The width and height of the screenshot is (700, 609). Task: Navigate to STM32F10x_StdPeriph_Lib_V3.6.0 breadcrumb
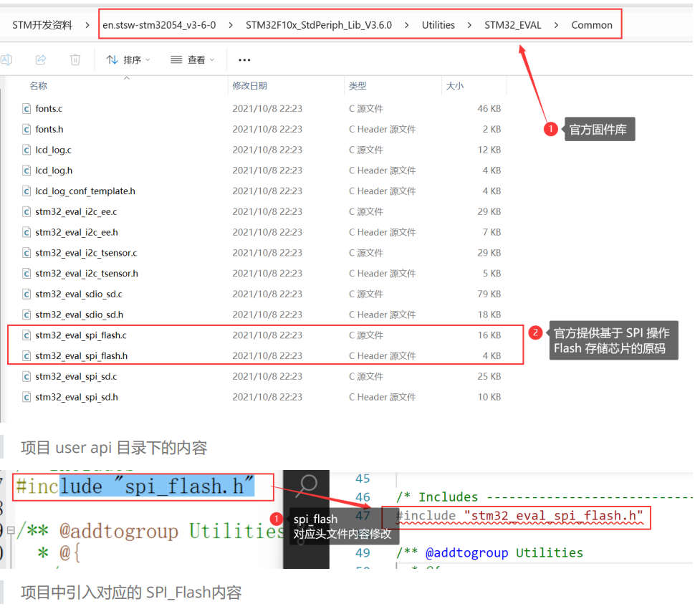click(319, 25)
